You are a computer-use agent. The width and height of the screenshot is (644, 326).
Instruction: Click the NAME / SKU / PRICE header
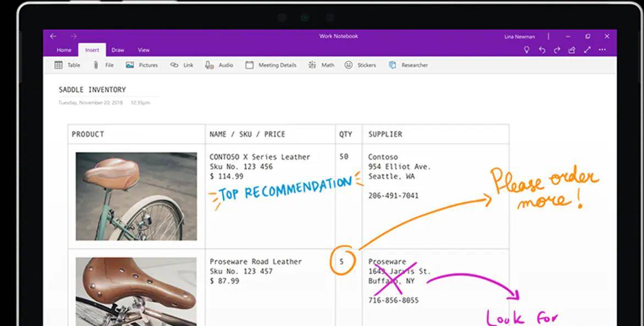click(x=247, y=134)
